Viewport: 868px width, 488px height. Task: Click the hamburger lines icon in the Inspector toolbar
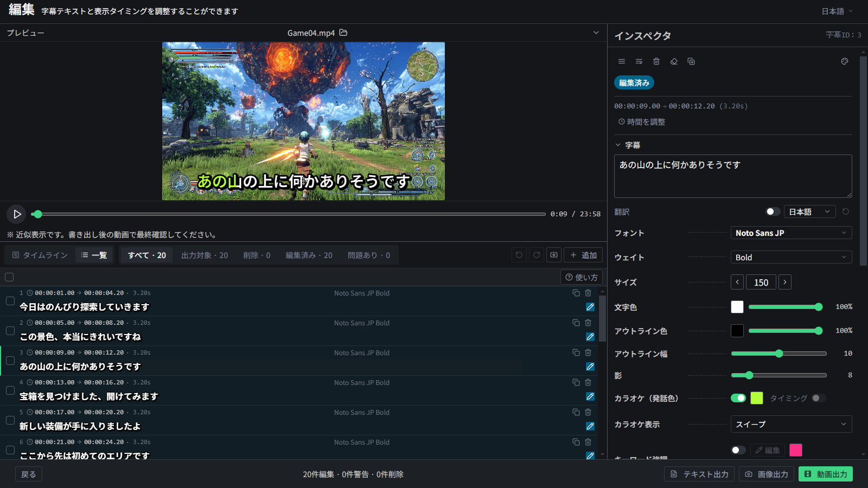pos(622,61)
